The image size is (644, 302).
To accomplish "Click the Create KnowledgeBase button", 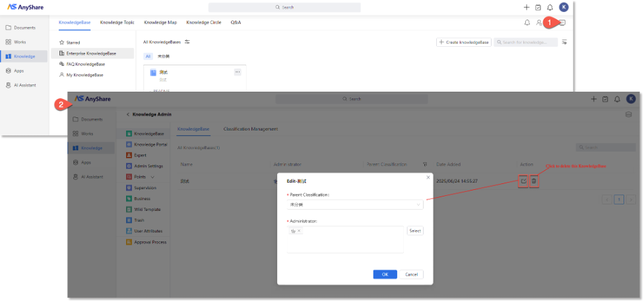I will click(463, 42).
